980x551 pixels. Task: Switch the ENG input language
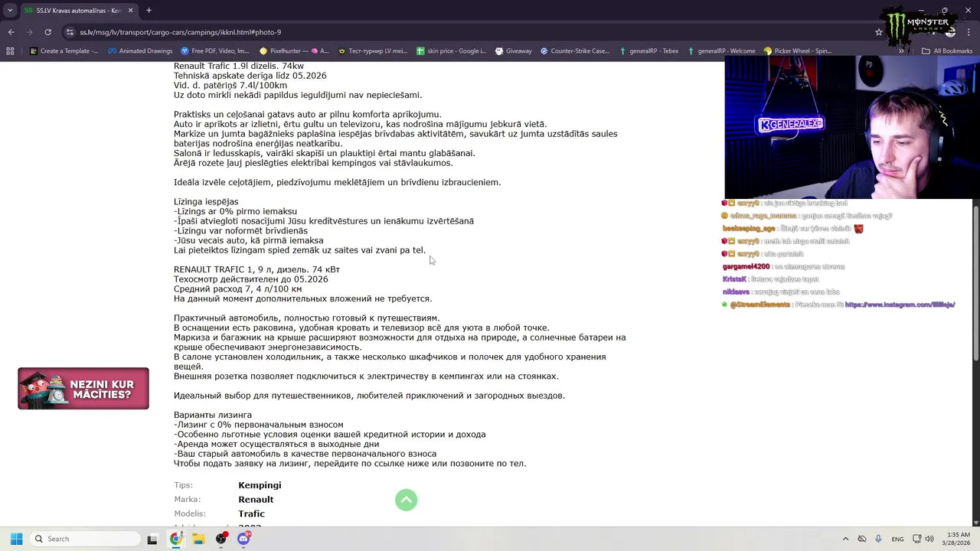(x=897, y=539)
